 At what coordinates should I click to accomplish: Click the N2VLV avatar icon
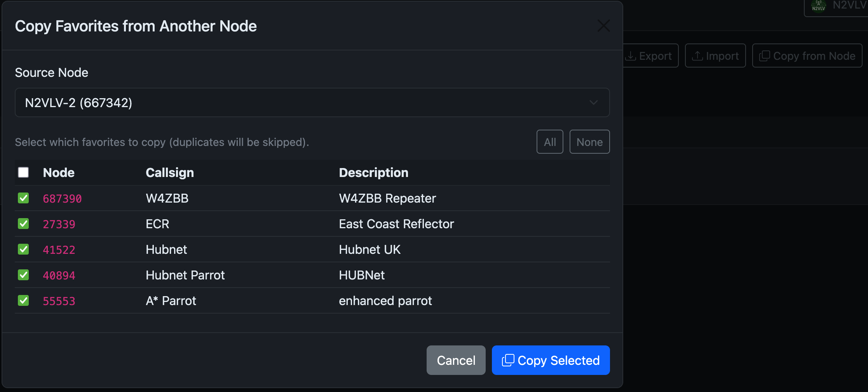click(818, 6)
